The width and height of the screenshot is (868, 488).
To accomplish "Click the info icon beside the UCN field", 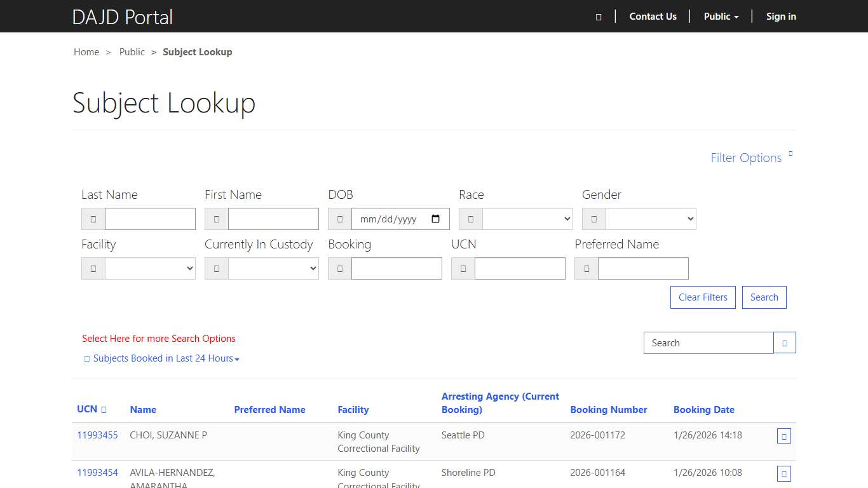I will (x=462, y=268).
